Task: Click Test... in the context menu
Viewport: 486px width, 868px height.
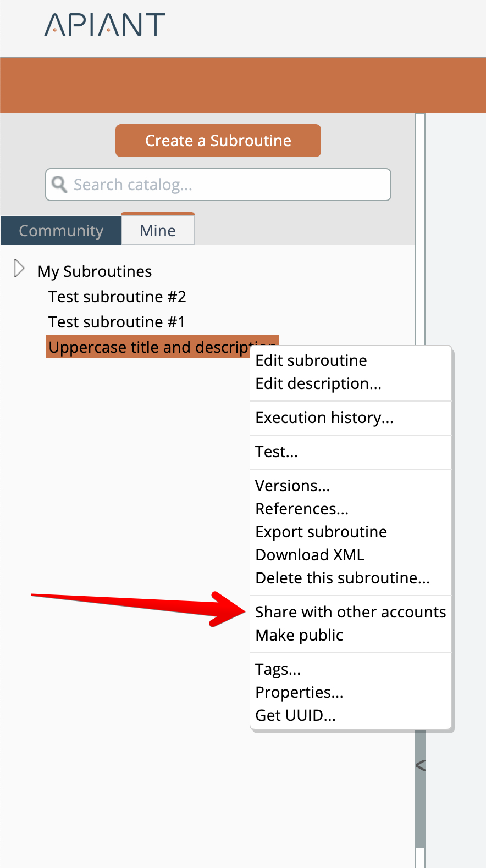Action: 277,452
